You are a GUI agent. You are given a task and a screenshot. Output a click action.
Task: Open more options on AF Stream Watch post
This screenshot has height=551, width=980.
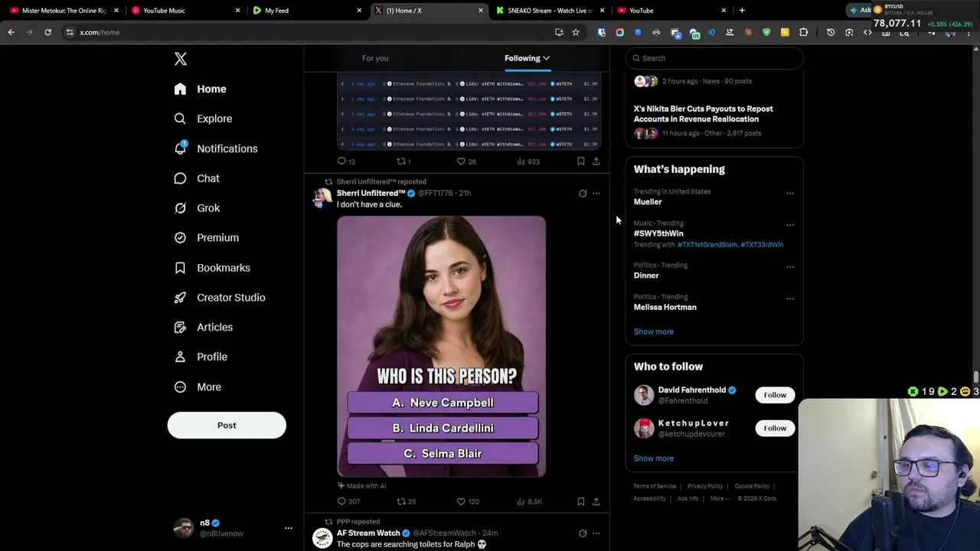click(596, 533)
